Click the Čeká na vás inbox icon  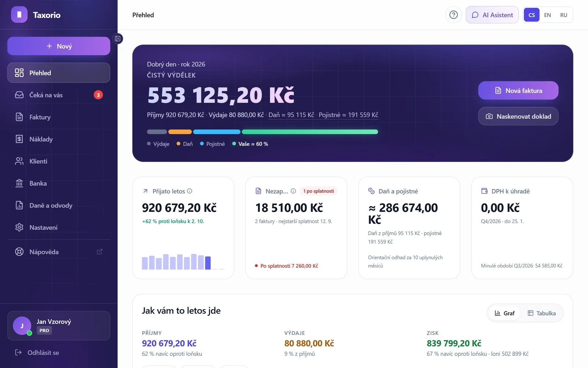(19, 95)
